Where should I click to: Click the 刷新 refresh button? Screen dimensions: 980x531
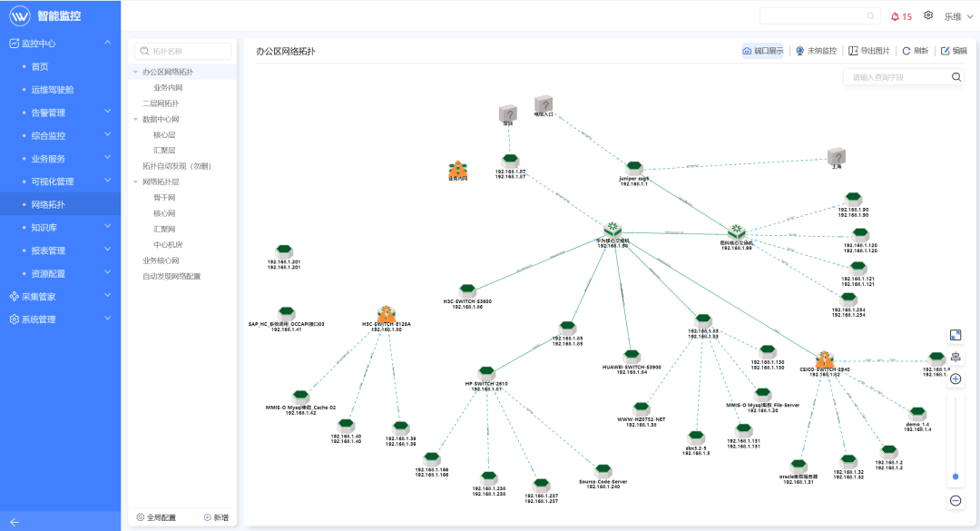click(915, 52)
